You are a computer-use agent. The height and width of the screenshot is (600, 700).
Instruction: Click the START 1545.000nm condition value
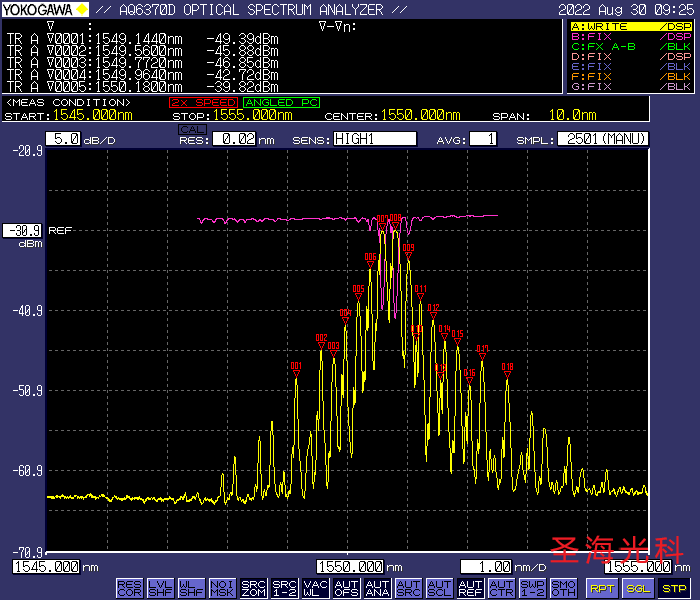tap(93, 115)
